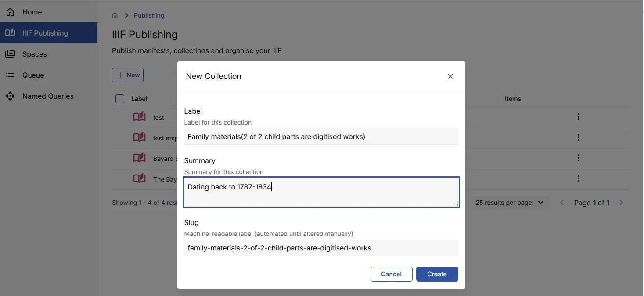
Task: Click the Create button
Action: [437, 274]
